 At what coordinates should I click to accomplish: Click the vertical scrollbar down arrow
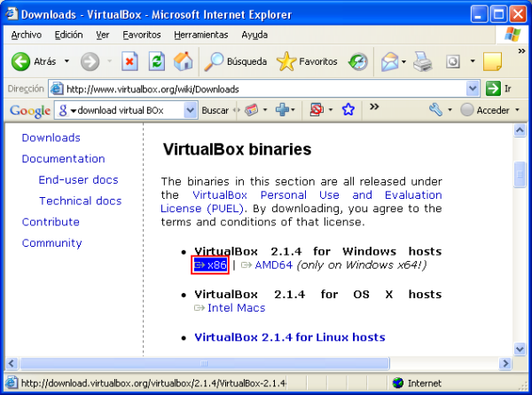pos(520,348)
